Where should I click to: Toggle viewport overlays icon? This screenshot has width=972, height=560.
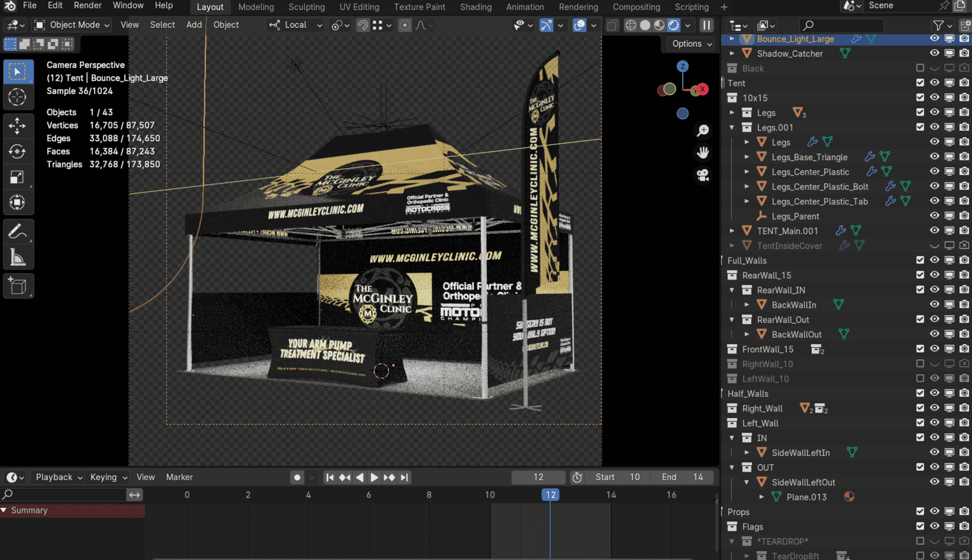pos(580,25)
